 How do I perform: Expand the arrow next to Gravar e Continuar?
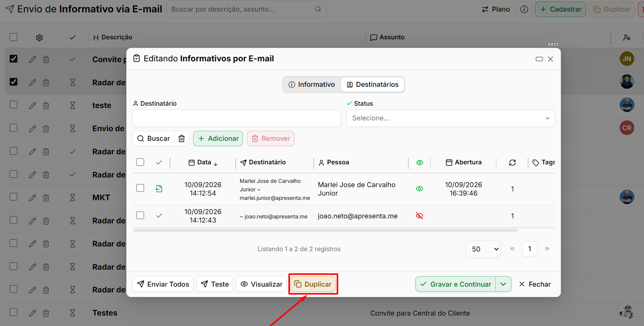pyautogui.click(x=503, y=284)
